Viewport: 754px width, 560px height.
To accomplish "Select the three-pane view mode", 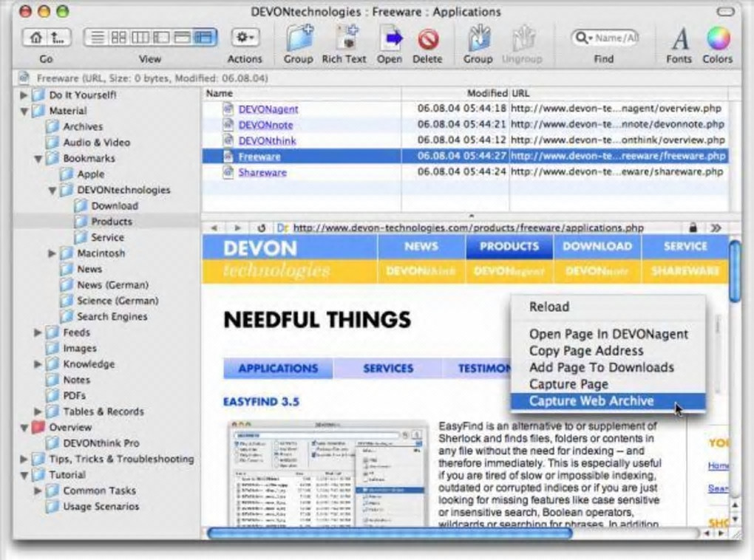I will point(204,38).
